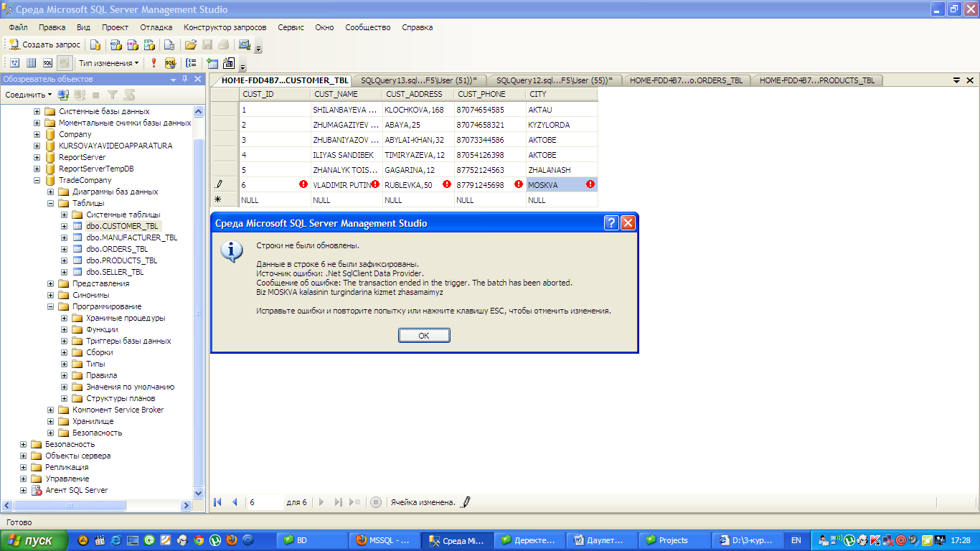980x551 pixels.
Task: Open the Конструктор запросов menu
Action: click(225, 27)
